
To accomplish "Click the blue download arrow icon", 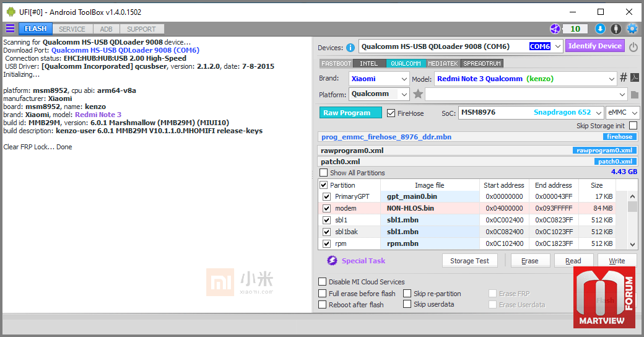I will click(599, 28).
